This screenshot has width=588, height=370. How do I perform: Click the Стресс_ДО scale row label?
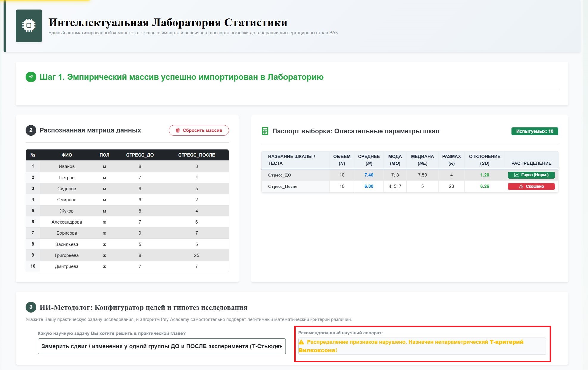pos(280,175)
